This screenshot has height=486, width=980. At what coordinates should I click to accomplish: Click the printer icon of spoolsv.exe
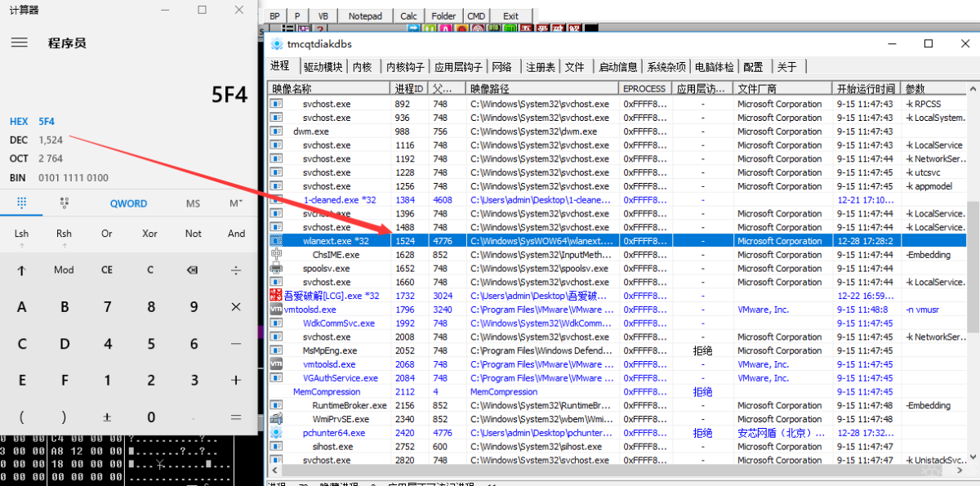[276, 268]
